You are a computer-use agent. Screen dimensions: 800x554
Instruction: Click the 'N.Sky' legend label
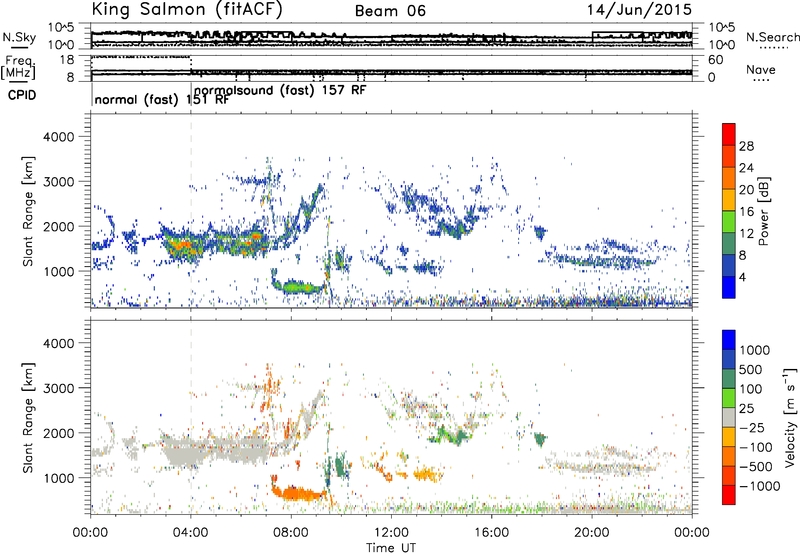19,37
